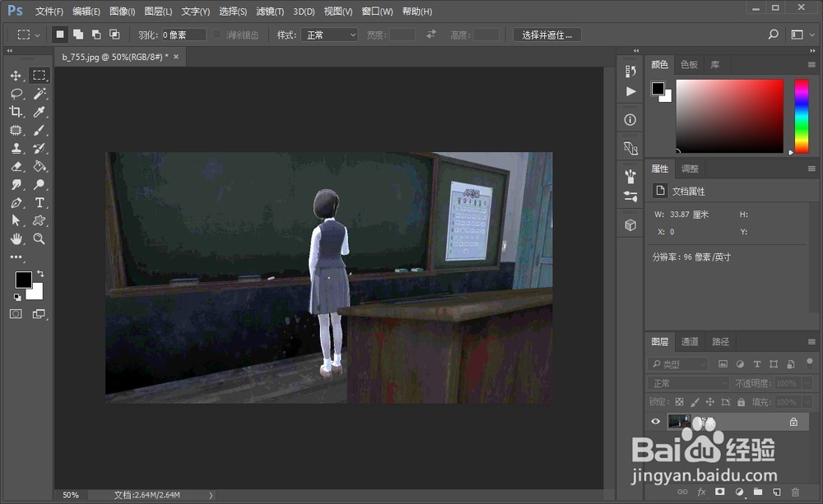Select the Paint Bucket tool

40,167
